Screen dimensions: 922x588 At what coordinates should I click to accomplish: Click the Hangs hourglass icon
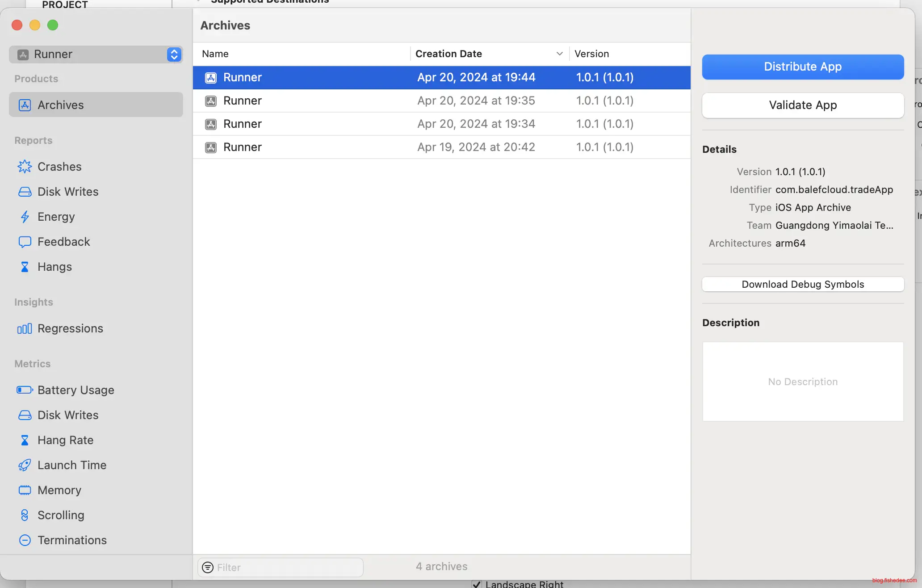(25, 267)
